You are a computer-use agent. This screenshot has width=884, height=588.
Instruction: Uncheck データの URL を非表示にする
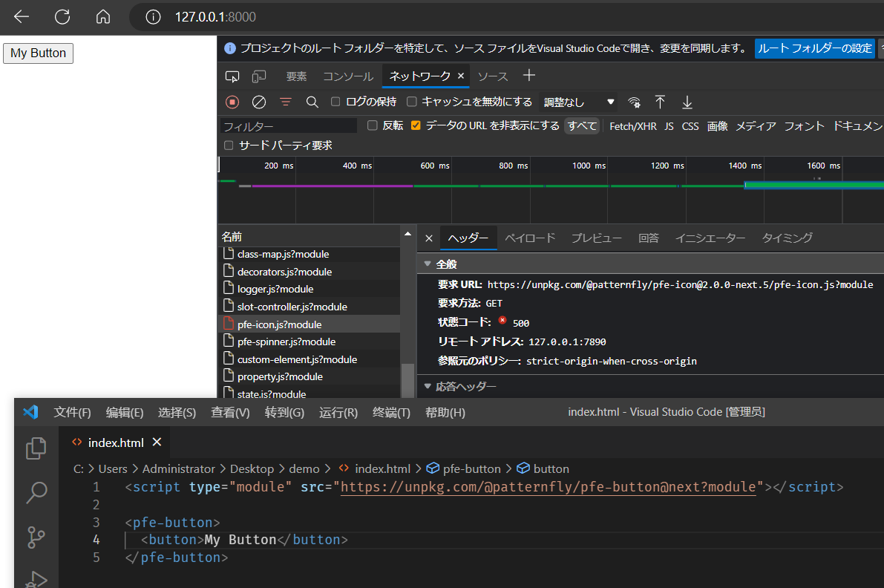(416, 125)
